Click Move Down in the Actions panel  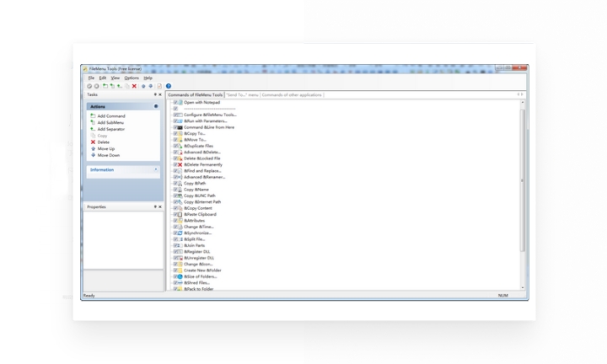pos(109,156)
